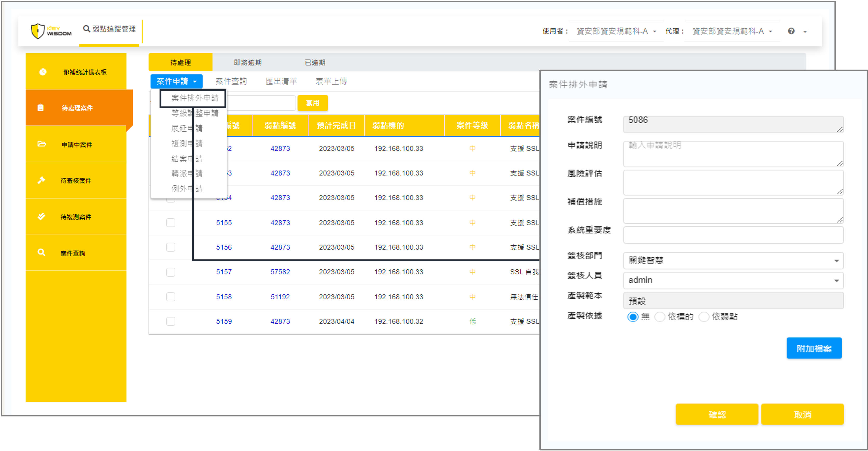Image resolution: width=868 pixels, height=451 pixels.
Task: Open case number 5157 link
Action: point(224,272)
